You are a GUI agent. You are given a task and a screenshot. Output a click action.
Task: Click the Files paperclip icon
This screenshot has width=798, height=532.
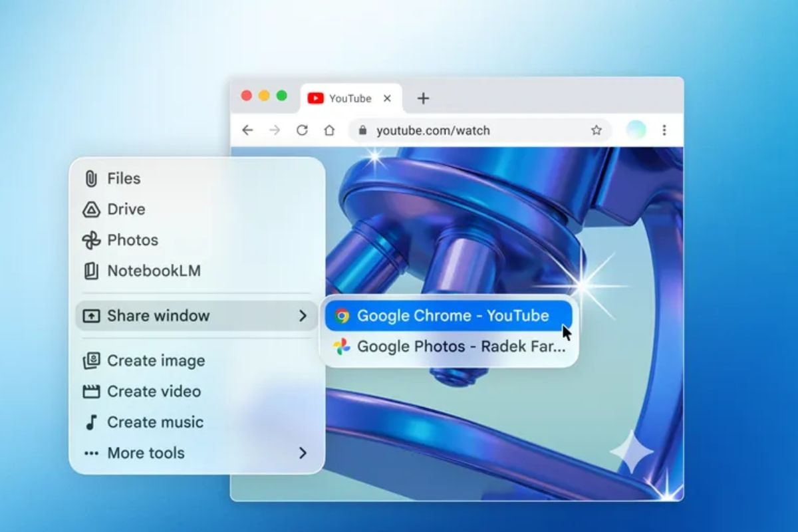91,179
